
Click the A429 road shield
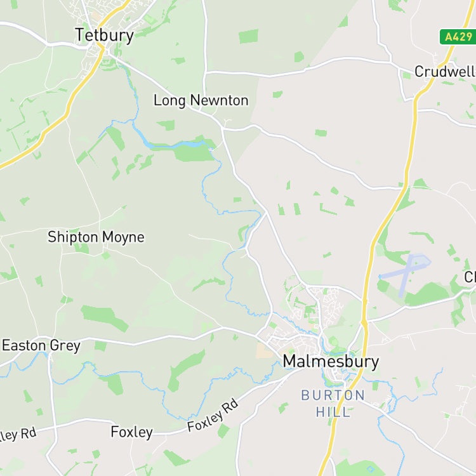click(x=458, y=37)
